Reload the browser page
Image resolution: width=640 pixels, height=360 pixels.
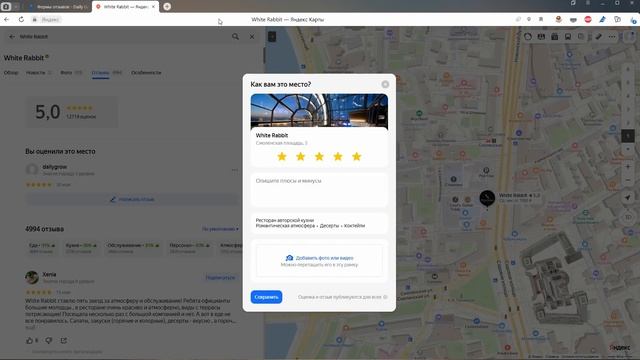[21, 19]
